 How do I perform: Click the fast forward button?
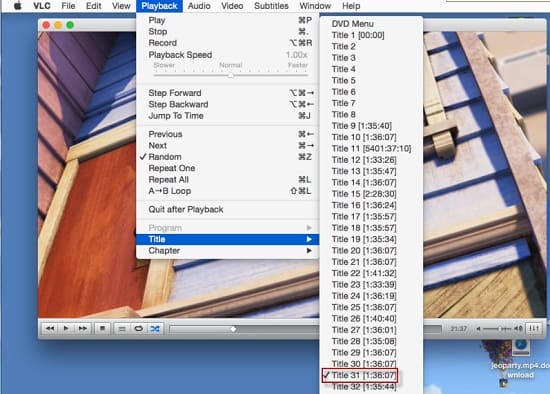point(83,329)
